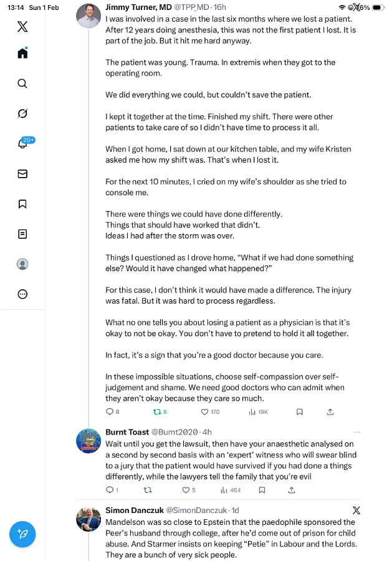Open the three-dot menu on Burnt Toast's reply
Image resolution: width=392 pixels, height=561 pixels.
[x=356, y=432]
